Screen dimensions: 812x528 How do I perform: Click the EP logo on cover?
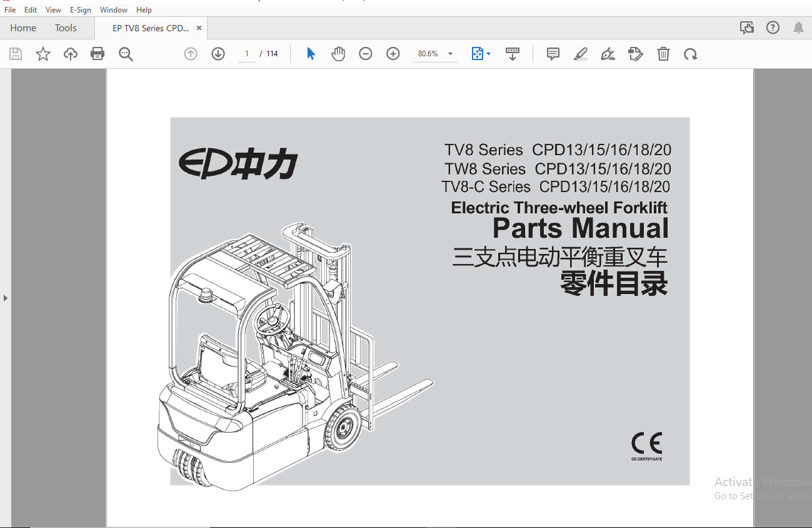(x=238, y=165)
